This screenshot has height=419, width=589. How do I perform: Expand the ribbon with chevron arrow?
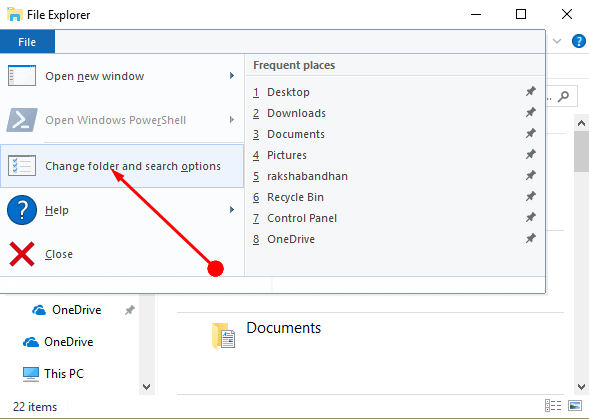click(557, 41)
